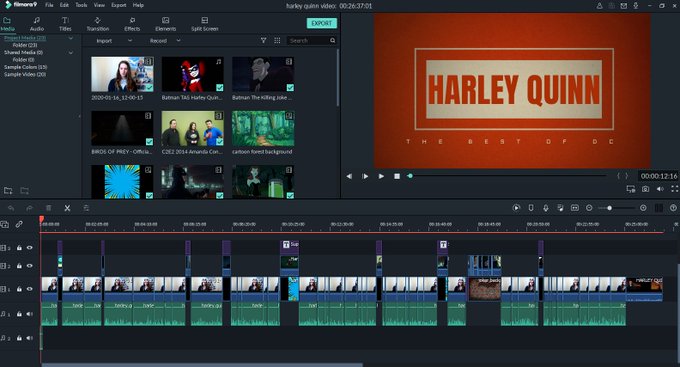The height and width of the screenshot is (367, 680).
Task: Mute audio track 1
Action: [x=29, y=314]
